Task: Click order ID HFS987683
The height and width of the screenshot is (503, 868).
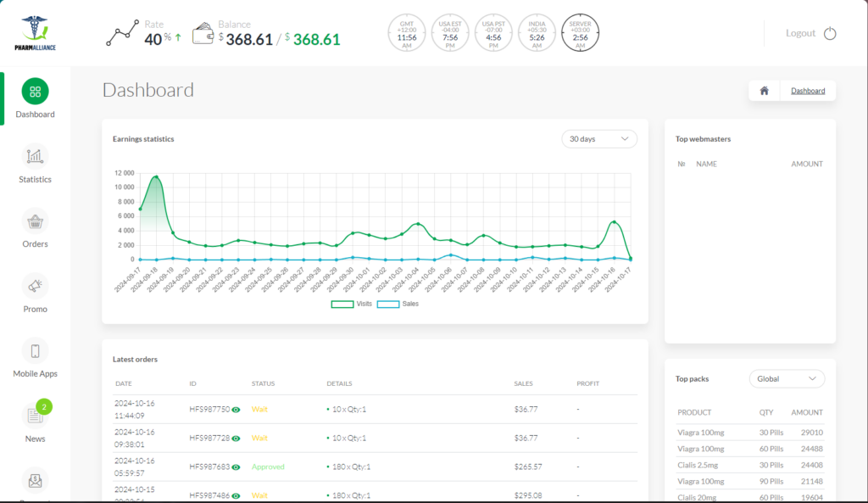Action: [209, 467]
